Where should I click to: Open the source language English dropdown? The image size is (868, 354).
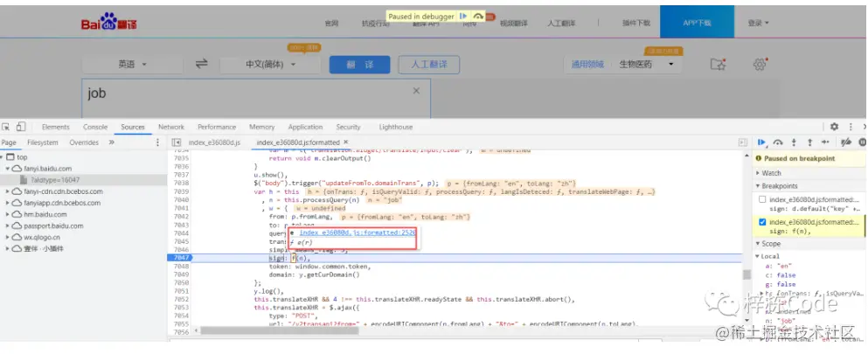click(x=132, y=64)
